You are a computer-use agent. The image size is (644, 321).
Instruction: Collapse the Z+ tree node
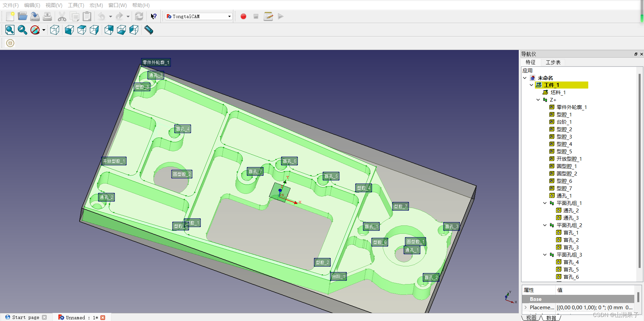[x=538, y=100]
